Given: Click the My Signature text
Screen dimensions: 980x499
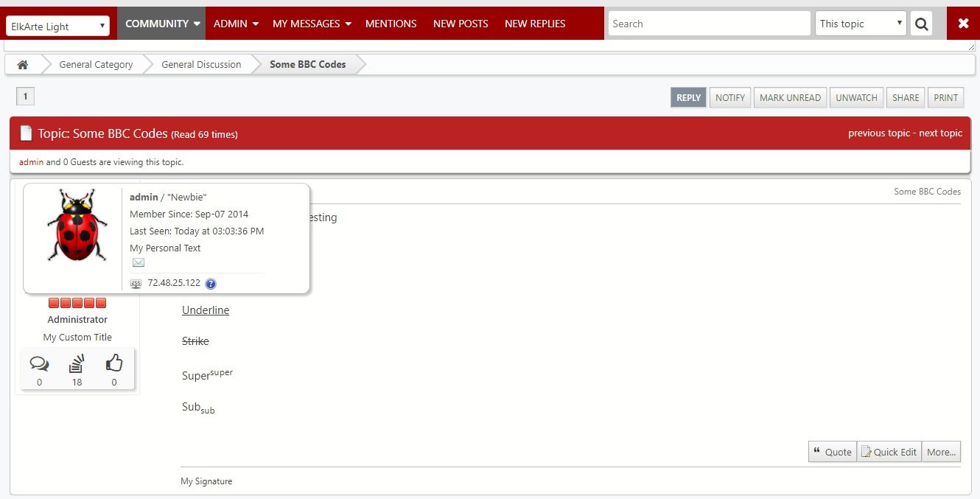Looking at the screenshot, I should 206,481.
